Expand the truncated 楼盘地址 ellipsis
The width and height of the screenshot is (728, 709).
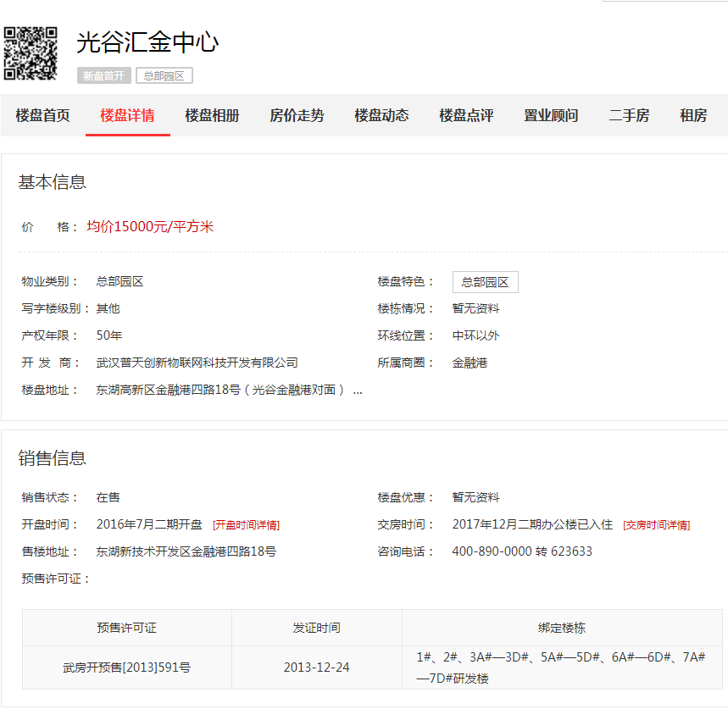(358, 391)
